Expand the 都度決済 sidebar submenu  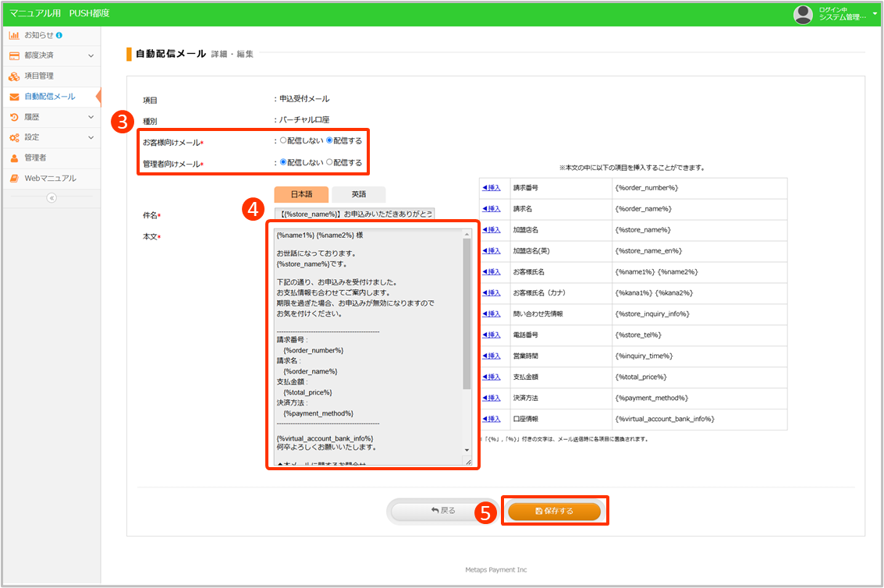(x=91, y=55)
